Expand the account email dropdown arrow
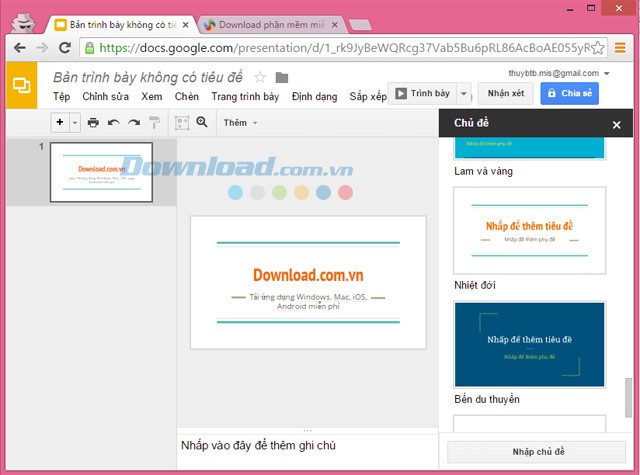The height and width of the screenshot is (475, 640). pyautogui.click(x=607, y=73)
